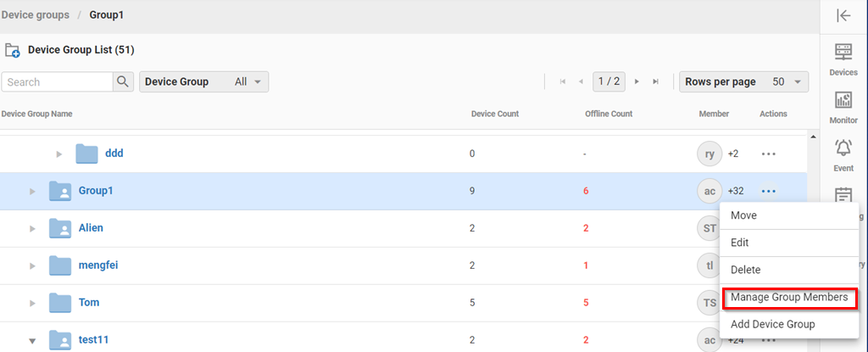Open the Devices sidebar panel

[x=843, y=59]
